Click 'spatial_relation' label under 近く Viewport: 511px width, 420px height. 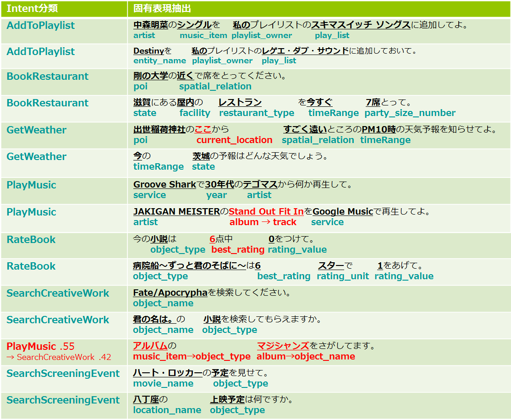point(215,86)
